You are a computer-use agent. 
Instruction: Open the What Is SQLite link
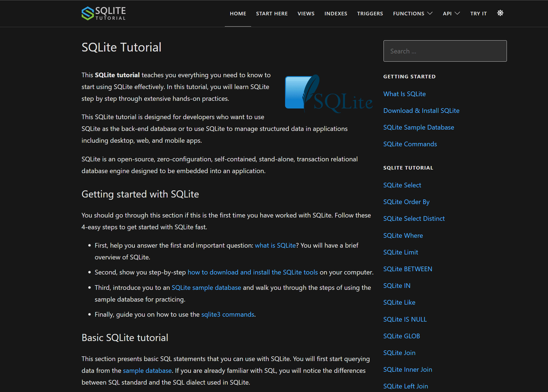pyautogui.click(x=404, y=94)
